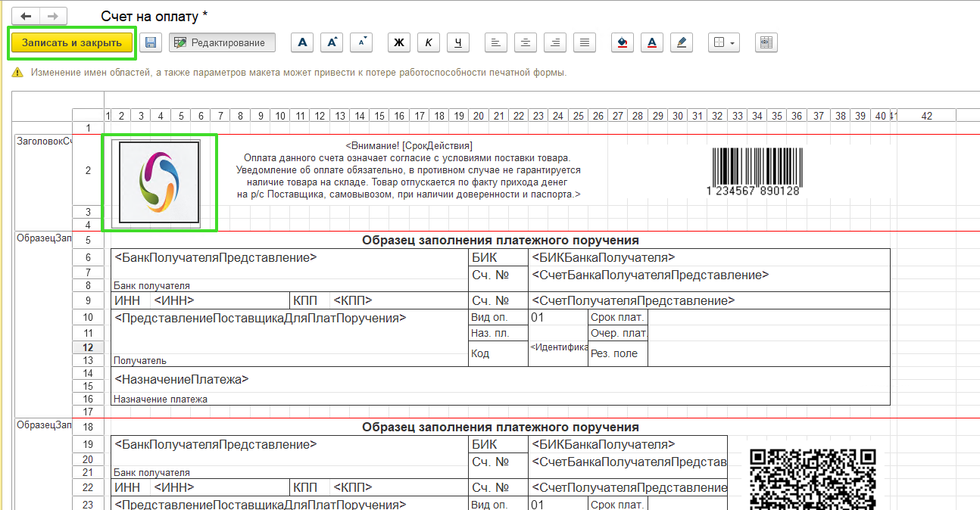Click the '<Идентифика' cell
Viewport: 980px width, 510px height.
559,347
